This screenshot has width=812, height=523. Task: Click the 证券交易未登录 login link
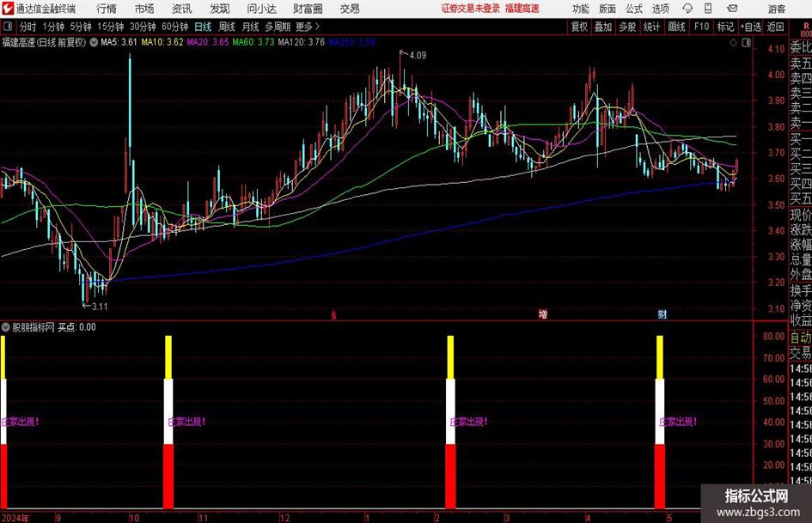tap(471, 9)
